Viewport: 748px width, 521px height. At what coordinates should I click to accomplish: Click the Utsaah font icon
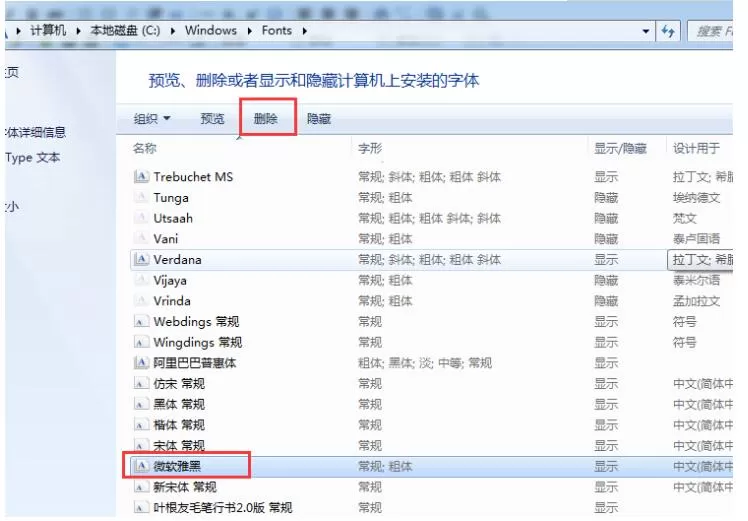click(x=141, y=218)
